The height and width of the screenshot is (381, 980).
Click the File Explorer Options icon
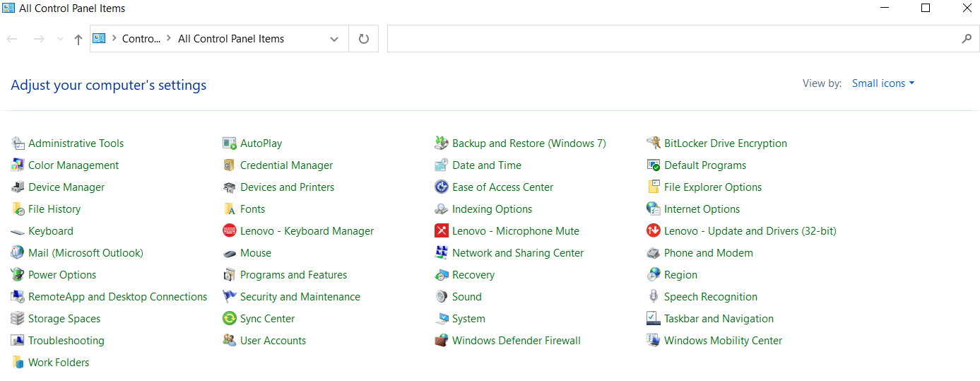(653, 187)
